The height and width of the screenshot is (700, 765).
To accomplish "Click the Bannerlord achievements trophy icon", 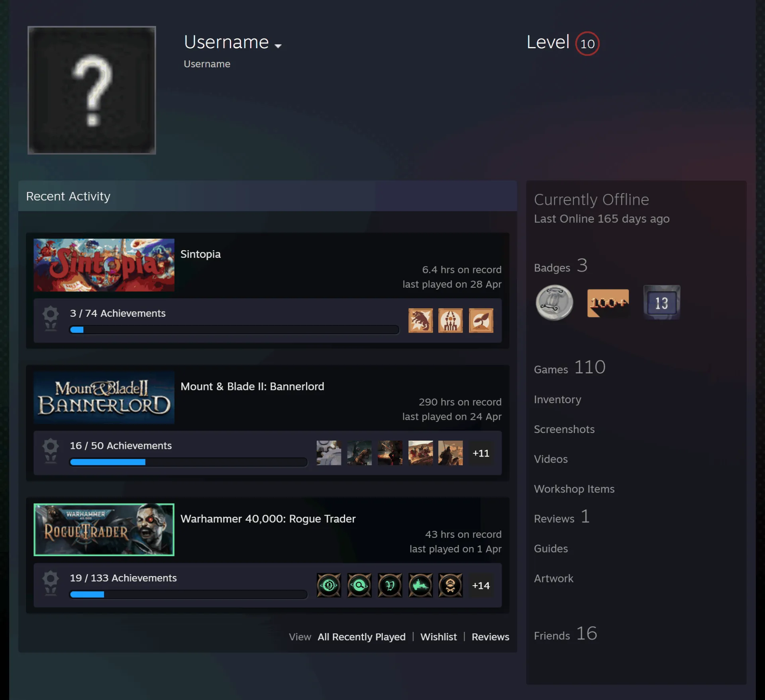I will [x=51, y=451].
